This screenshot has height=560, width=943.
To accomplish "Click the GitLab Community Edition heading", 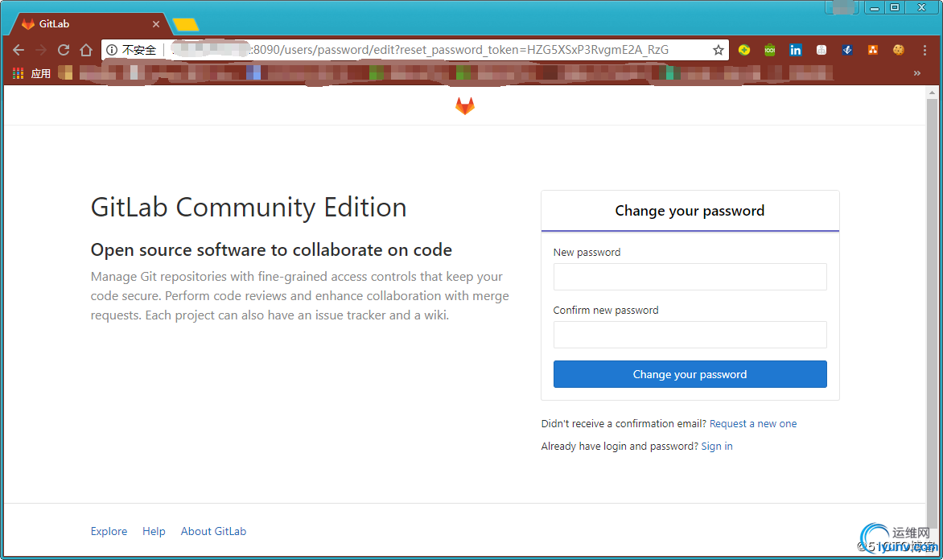I will 249,208.
